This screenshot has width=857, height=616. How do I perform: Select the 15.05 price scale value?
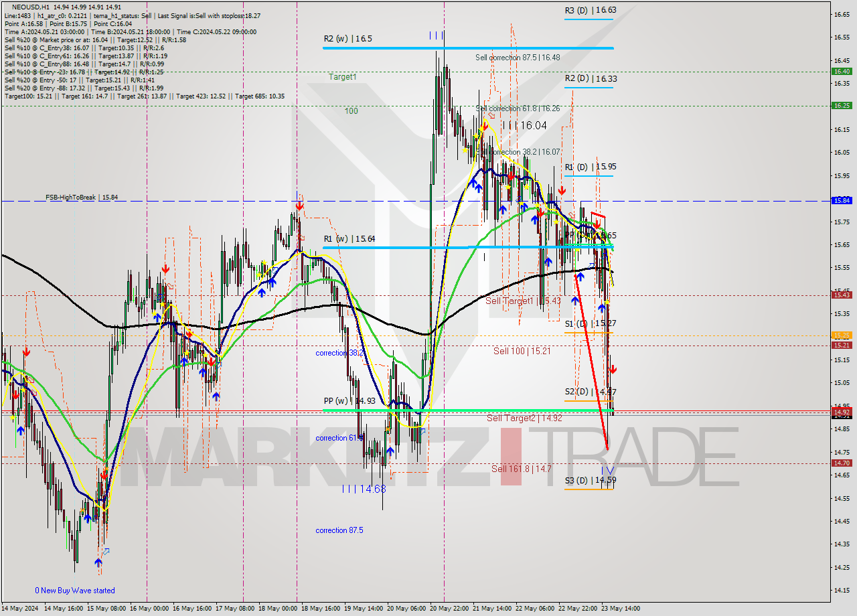[842, 383]
